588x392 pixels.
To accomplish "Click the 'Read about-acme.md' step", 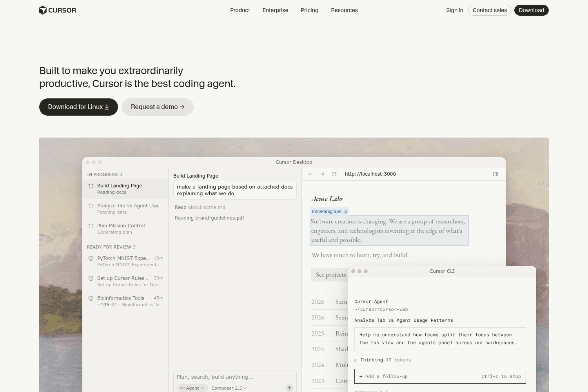I will [x=200, y=207].
